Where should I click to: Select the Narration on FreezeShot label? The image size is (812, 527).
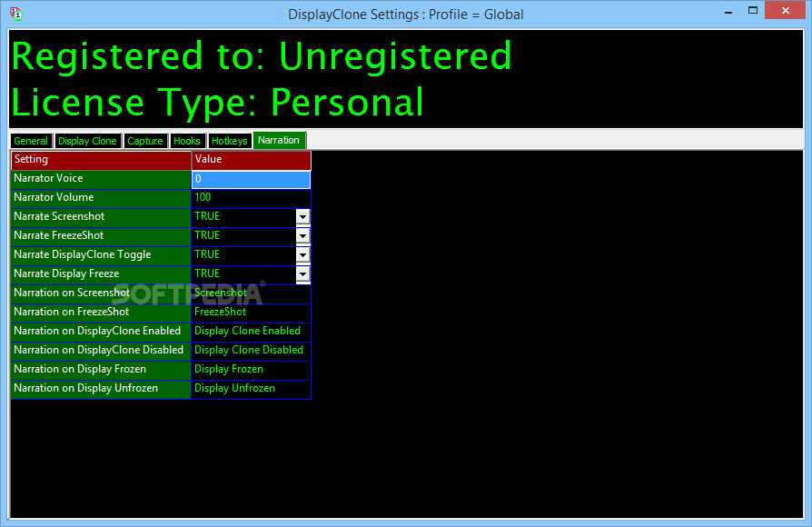[x=101, y=313]
